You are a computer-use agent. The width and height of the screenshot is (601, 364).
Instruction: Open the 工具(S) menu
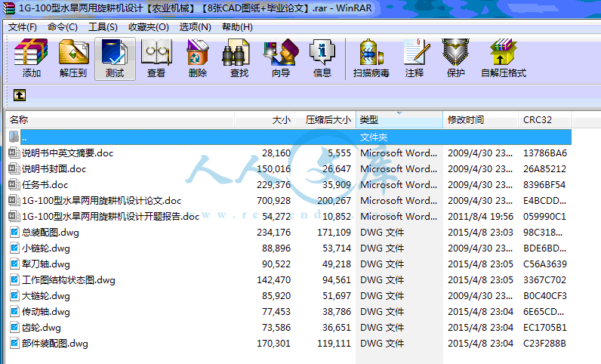coord(103,27)
